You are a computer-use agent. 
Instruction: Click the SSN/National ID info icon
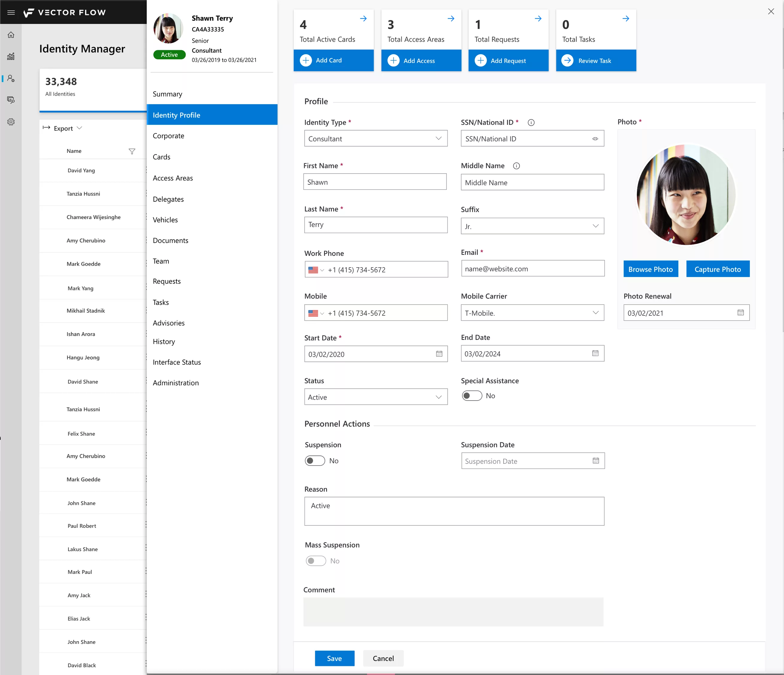click(531, 122)
